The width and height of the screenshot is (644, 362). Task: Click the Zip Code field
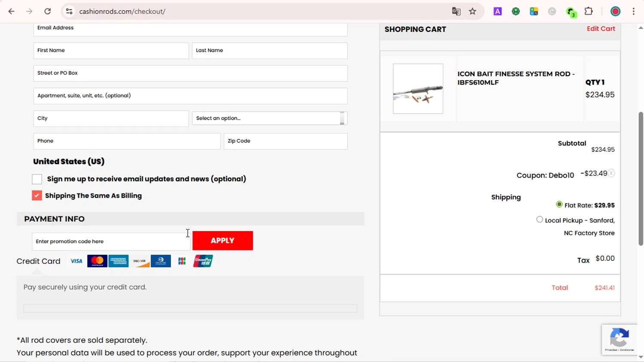(x=286, y=142)
